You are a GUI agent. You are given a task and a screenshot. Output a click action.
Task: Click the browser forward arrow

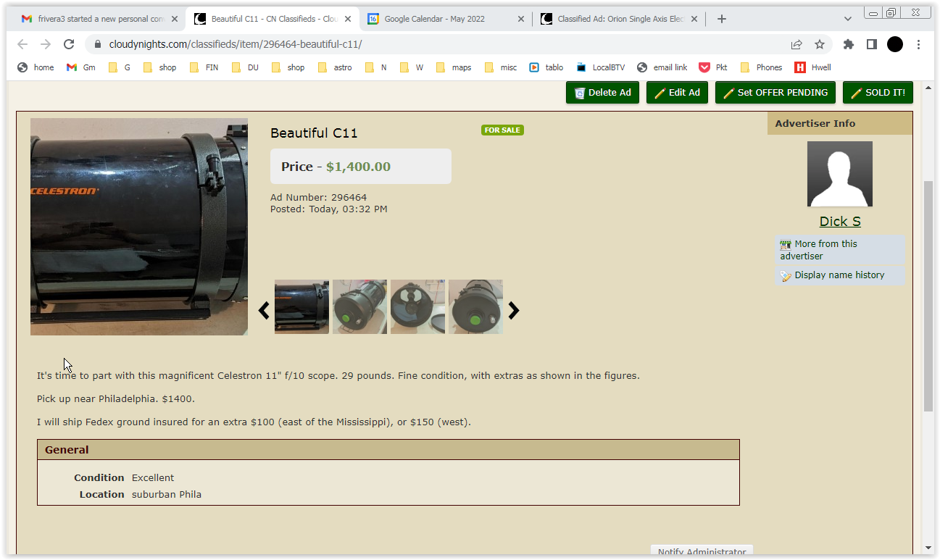point(46,44)
